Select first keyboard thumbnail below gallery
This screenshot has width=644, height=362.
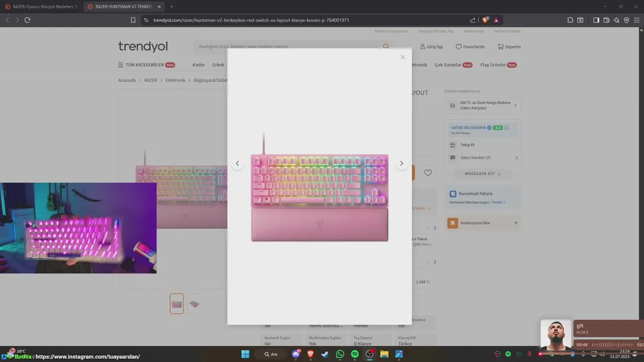point(177,304)
